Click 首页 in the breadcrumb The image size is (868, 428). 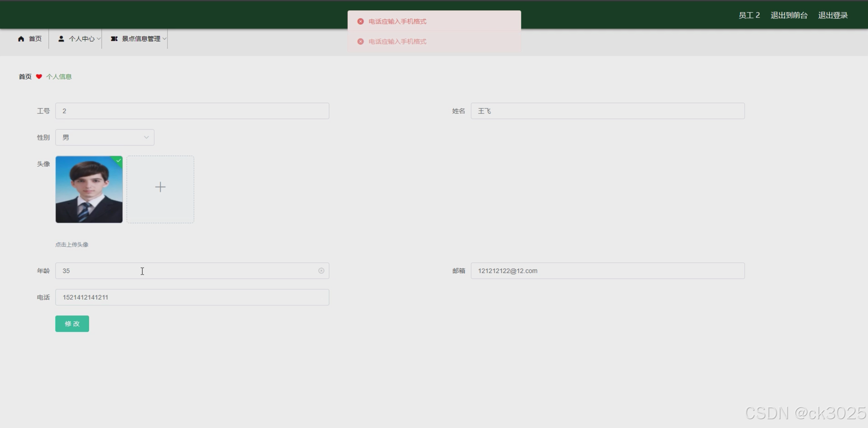pos(25,77)
